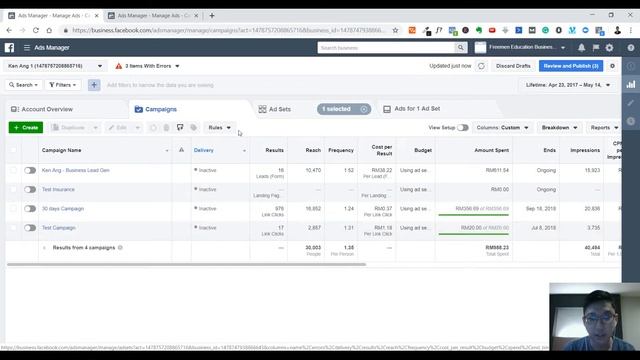The width and height of the screenshot is (640, 360).
Task: Toggle Ken Ang - Business Lead Gen campaign on
Action: [x=30, y=170]
